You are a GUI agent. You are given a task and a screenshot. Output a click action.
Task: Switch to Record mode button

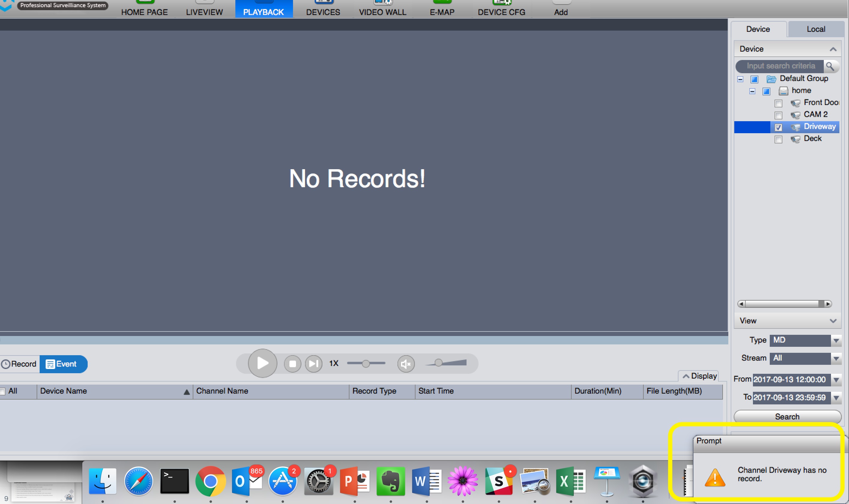point(20,364)
